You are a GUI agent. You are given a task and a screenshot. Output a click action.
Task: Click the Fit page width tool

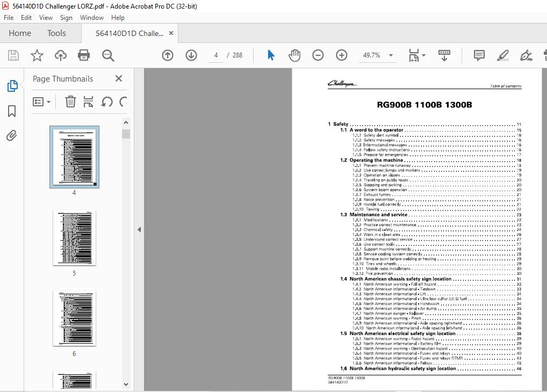pos(414,55)
